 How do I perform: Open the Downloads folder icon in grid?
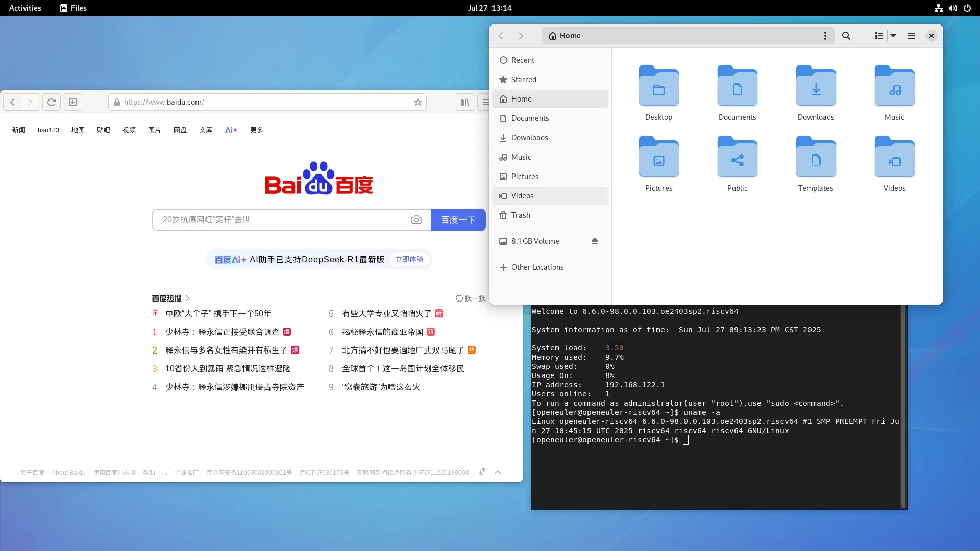pyautogui.click(x=816, y=86)
